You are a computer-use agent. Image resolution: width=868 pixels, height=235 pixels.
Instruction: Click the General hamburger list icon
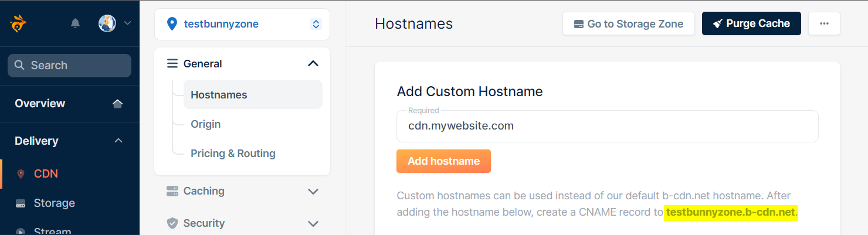(172, 63)
